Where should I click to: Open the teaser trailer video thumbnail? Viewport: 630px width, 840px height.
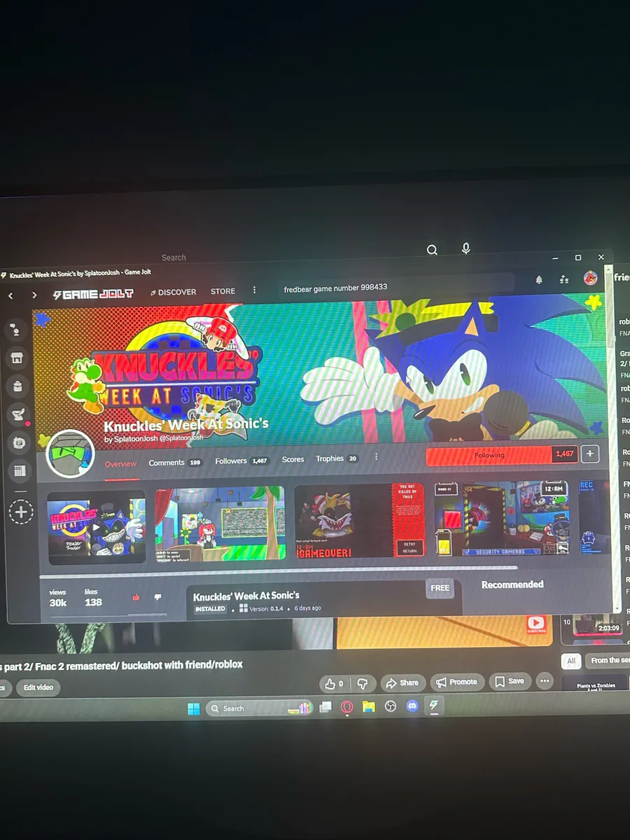coord(96,528)
